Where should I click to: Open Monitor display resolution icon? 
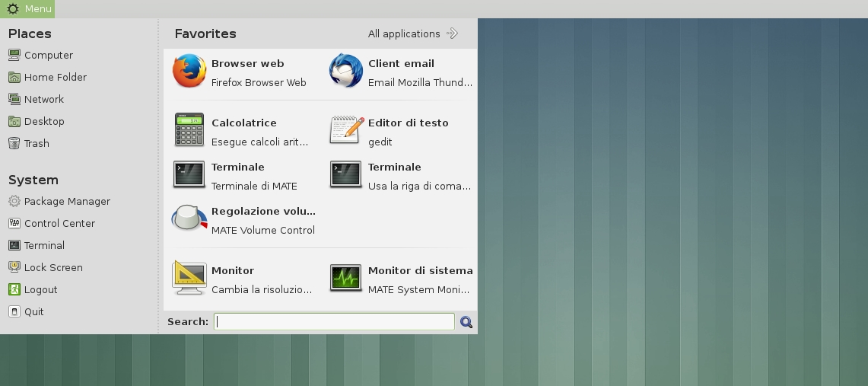[189, 278]
